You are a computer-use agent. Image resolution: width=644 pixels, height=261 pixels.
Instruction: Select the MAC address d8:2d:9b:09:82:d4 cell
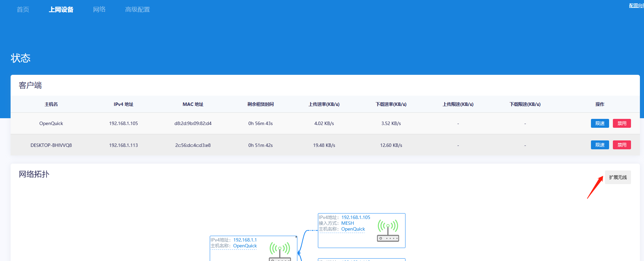coord(193,123)
